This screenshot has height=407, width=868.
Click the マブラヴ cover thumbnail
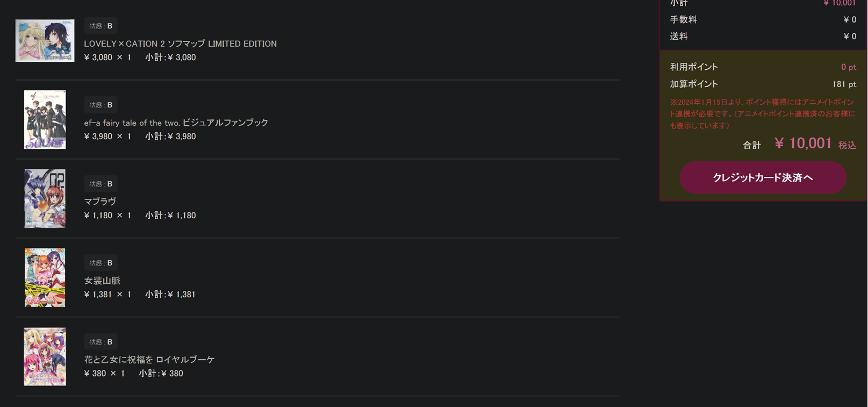45,198
